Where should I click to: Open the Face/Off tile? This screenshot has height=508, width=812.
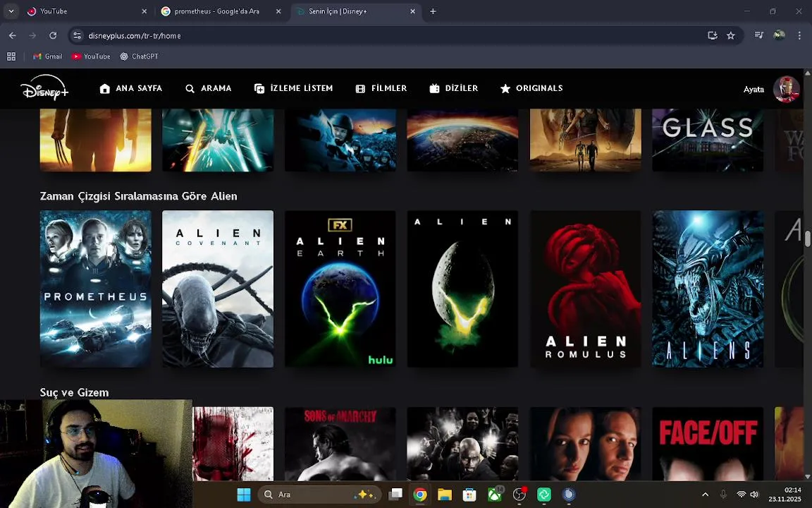708,444
